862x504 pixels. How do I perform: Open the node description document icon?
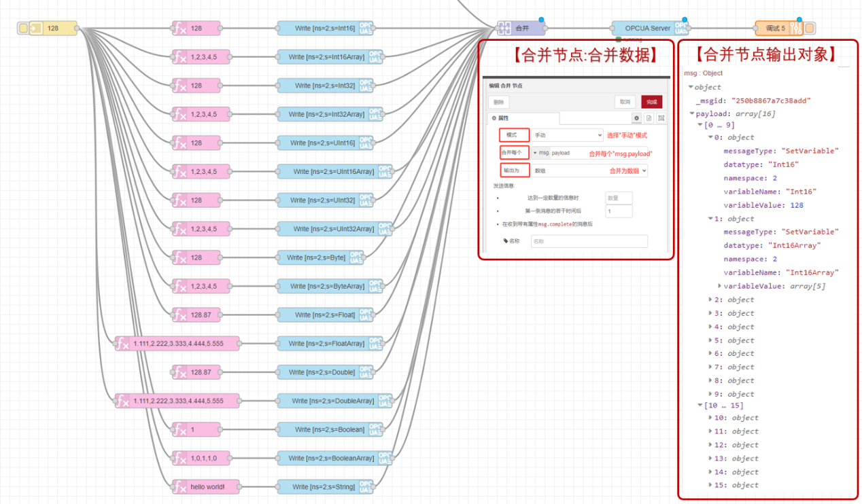[649, 118]
